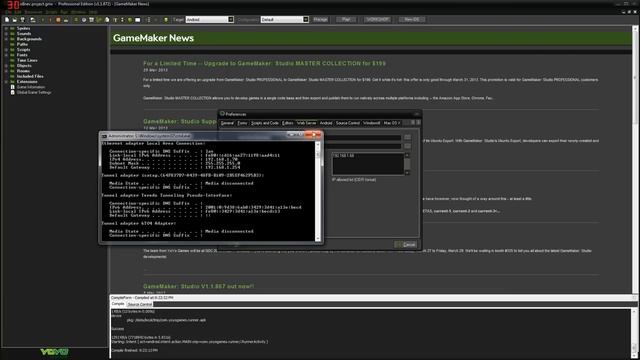Click the Fonts folder icon
The image size is (640, 360).
click(12, 55)
